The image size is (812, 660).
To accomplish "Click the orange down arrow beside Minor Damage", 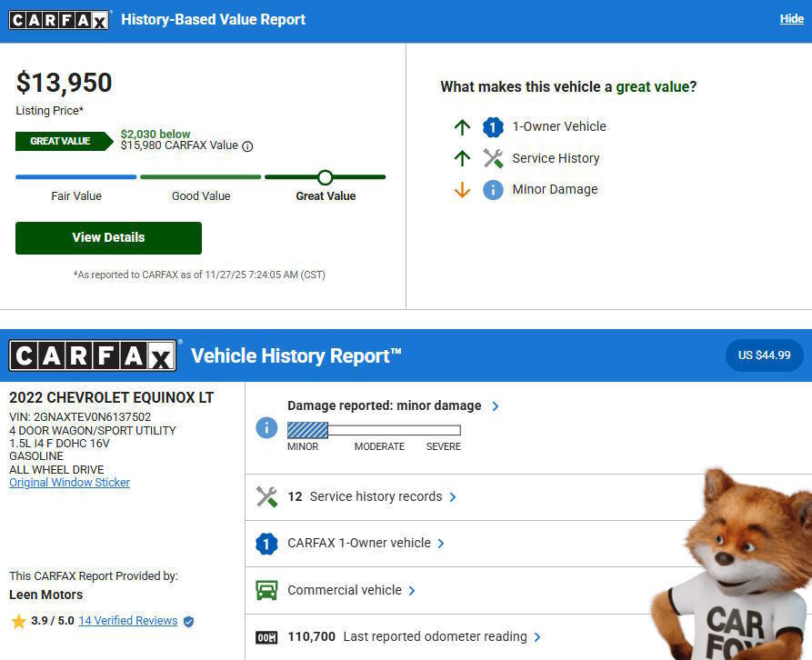I will tap(463, 189).
